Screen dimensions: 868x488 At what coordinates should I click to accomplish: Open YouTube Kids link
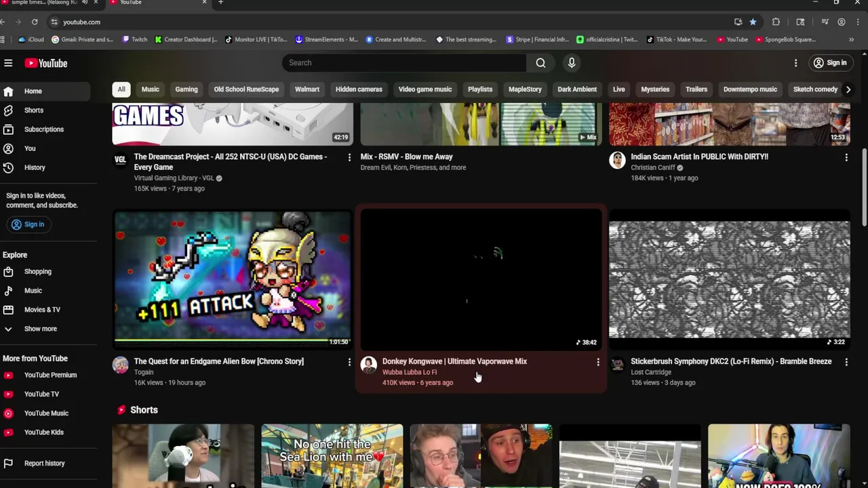[45, 432]
